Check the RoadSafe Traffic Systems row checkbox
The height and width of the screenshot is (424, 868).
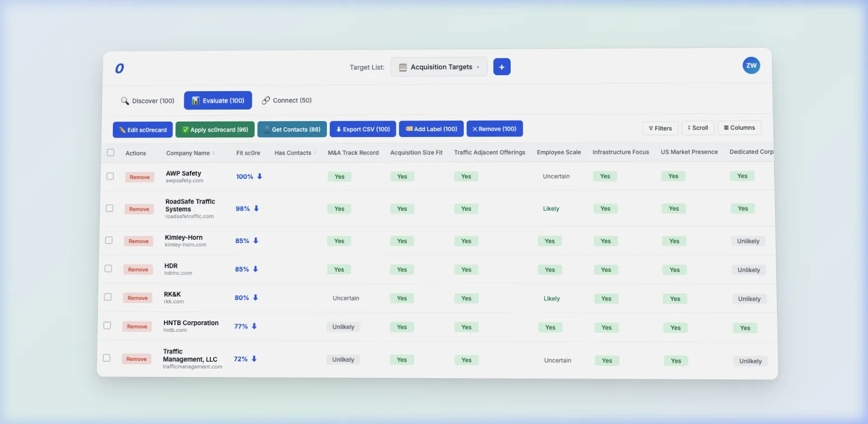click(109, 208)
